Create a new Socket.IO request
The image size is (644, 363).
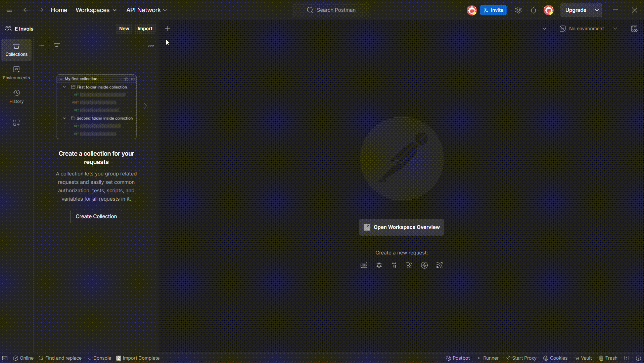424,265
